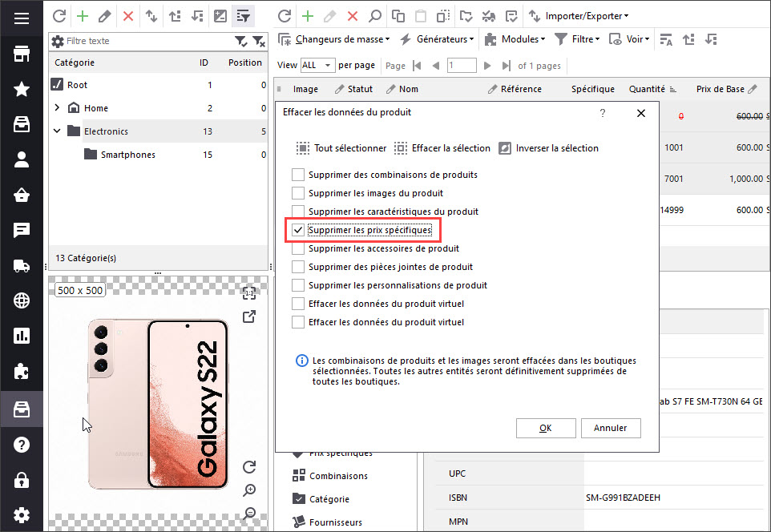This screenshot has height=532, width=771.
Task: Collapse the Electronics category node
Action: 57,131
